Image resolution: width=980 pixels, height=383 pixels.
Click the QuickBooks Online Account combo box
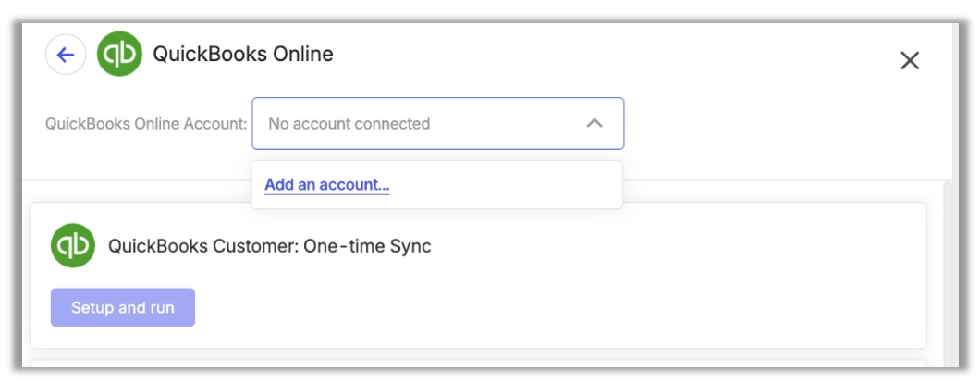click(x=437, y=123)
